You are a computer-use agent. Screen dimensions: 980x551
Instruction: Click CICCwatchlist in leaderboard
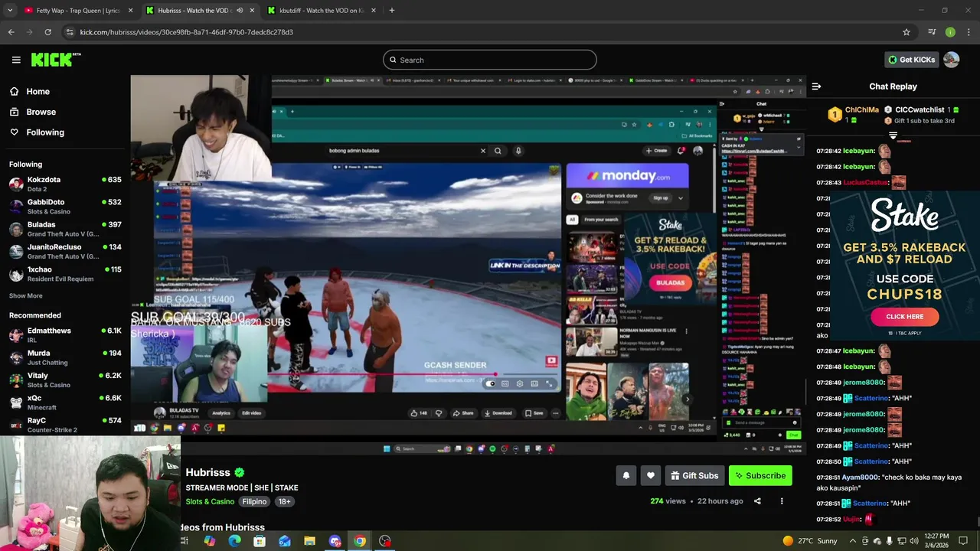click(x=920, y=110)
